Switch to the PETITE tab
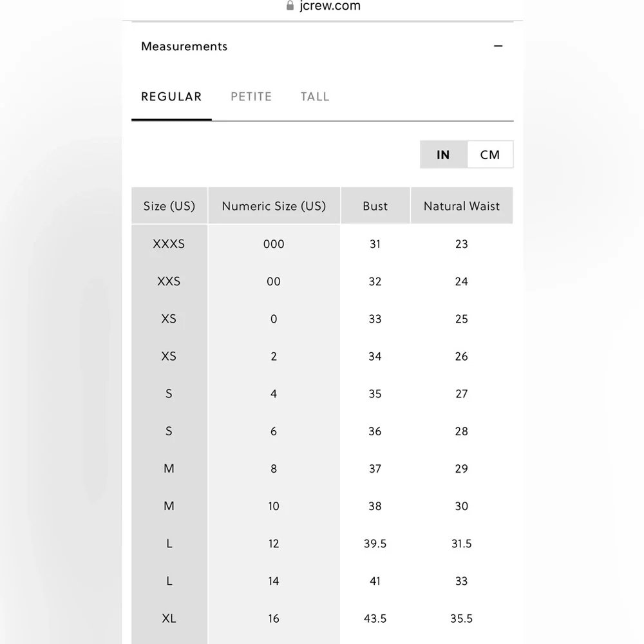644x644 pixels. coord(251,97)
